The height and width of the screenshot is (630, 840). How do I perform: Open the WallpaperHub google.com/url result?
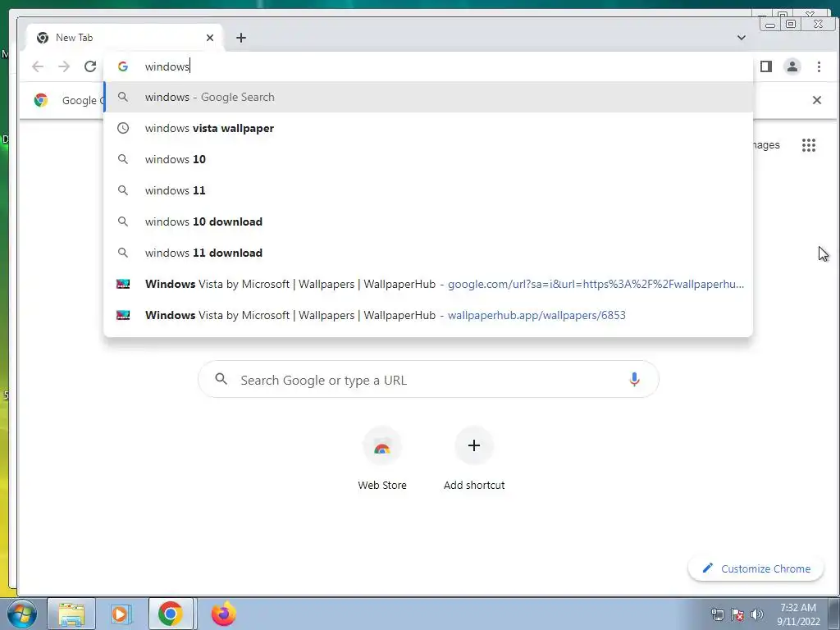coord(428,284)
